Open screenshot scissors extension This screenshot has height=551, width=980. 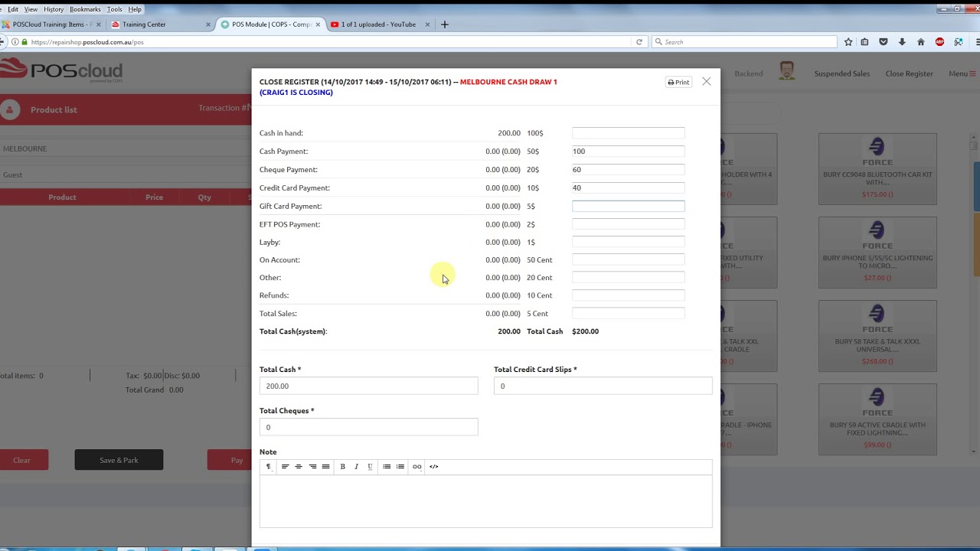point(958,42)
